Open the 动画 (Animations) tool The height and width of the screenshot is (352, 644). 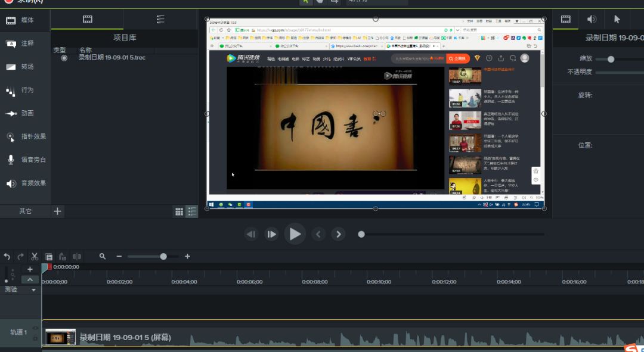[20, 113]
